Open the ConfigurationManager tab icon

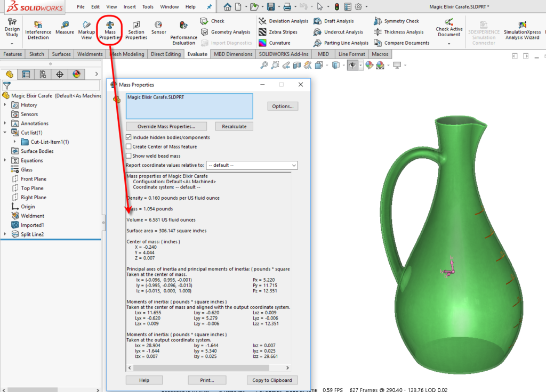tap(43, 74)
